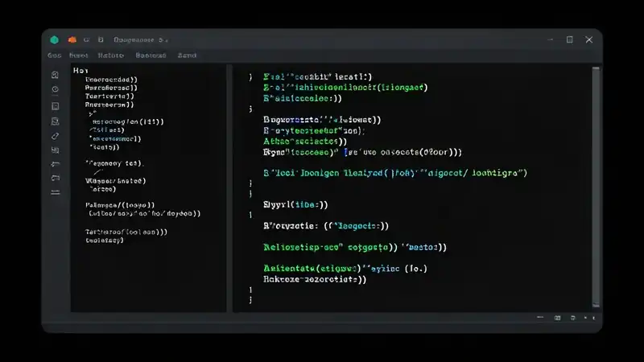
Task: Click the arrow icon in left sidebar
Action: pos(55,164)
